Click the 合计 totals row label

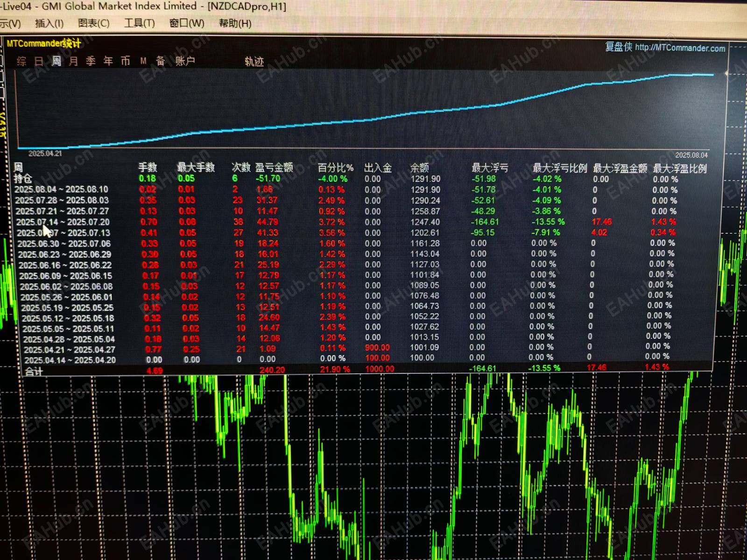point(34,371)
